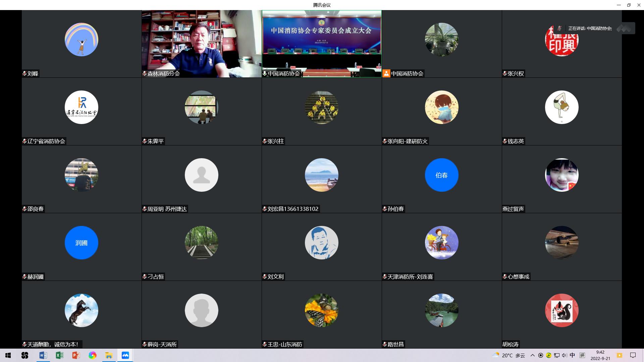Click host badge icon beside 中国消防协会
This screenshot has width=644, height=362.
(x=386, y=73)
